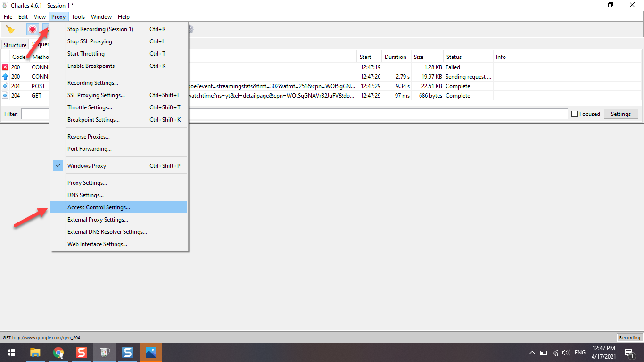Show hidden system tray icons
Viewport: 644px width, 362px height.
(x=532, y=353)
